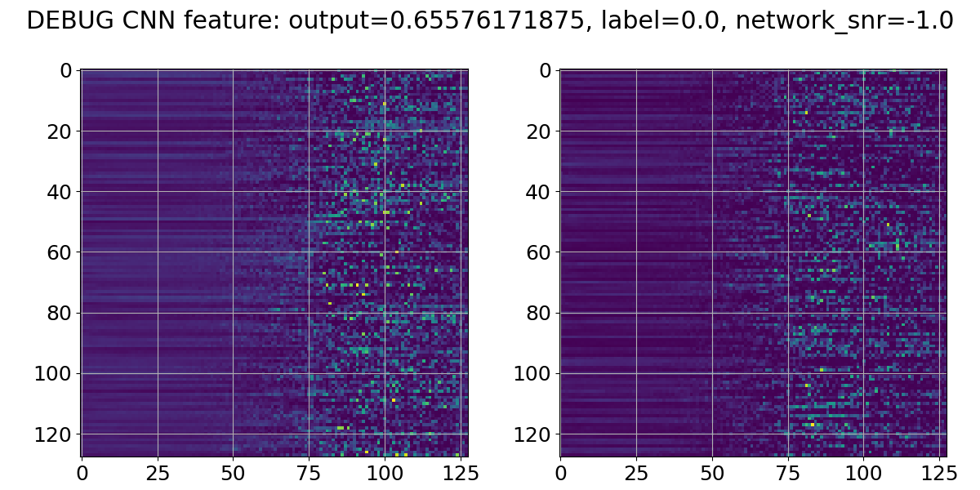The width and height of the screenshot is (980, 490).
Task: Select x-axis tick label 125 on right plot
Action: click(x=939, y=472)
